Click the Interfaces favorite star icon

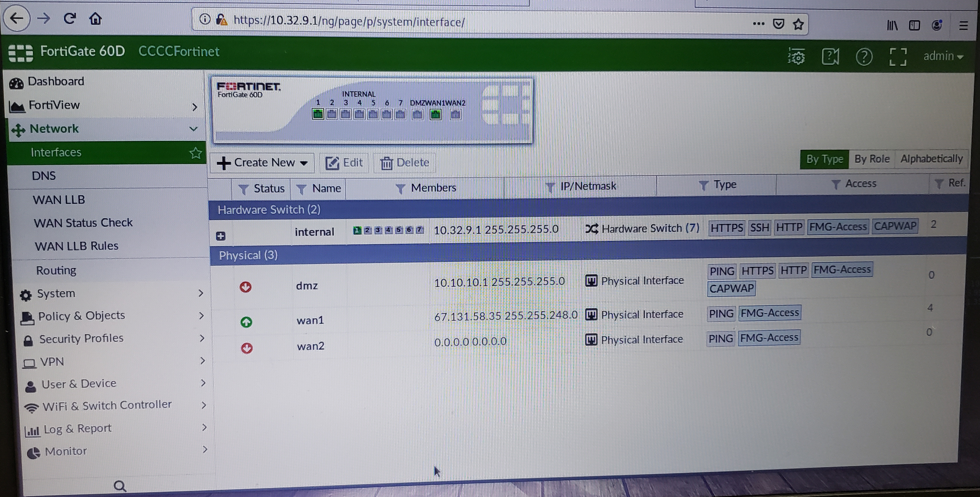click(x=196, y=153)
